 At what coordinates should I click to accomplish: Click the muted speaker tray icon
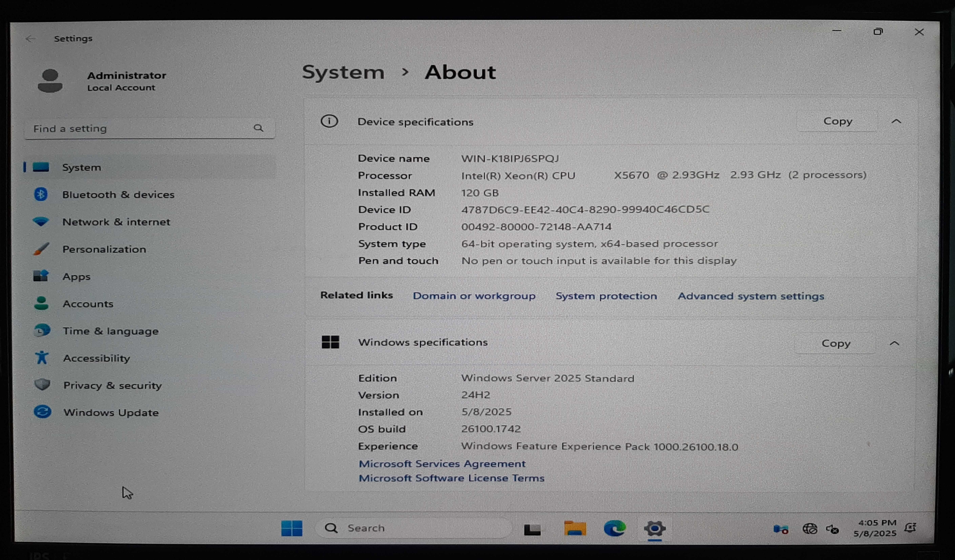point(833,529)
